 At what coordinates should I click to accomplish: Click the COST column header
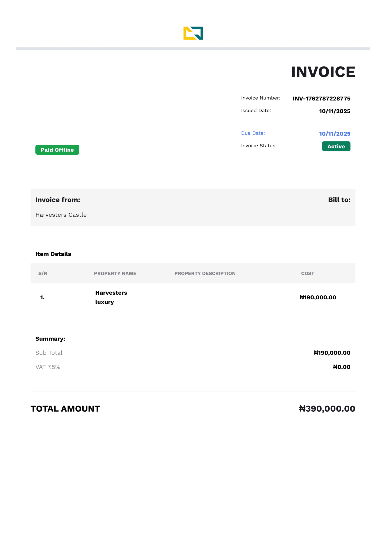[x=308, y=273]
